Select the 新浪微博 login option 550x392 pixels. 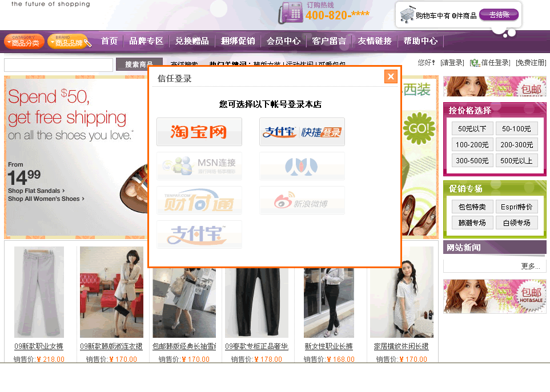[302, 200]
